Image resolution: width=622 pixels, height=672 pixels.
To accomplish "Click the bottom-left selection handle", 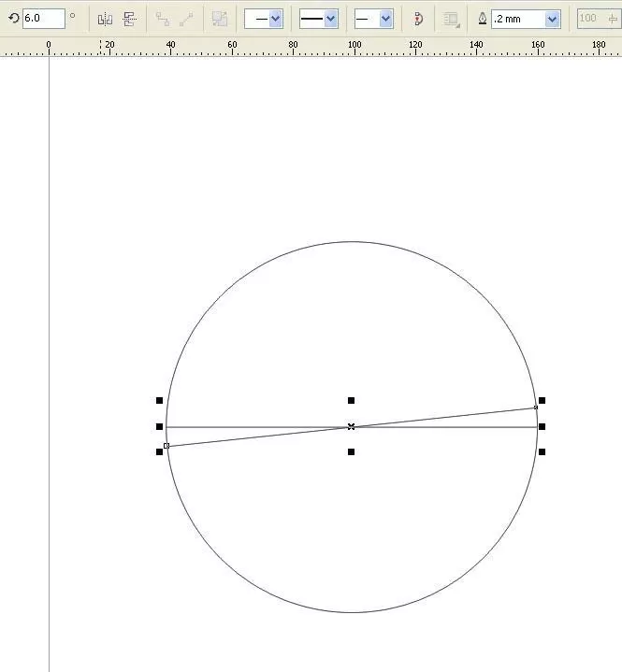I will point(160,451).
